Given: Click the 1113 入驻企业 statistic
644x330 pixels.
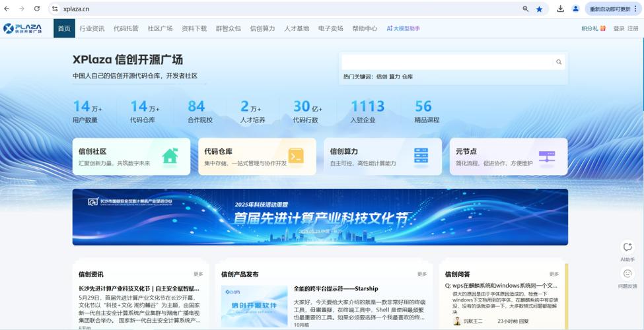Looking at the screenshot, I should click(x=367, y=112).
